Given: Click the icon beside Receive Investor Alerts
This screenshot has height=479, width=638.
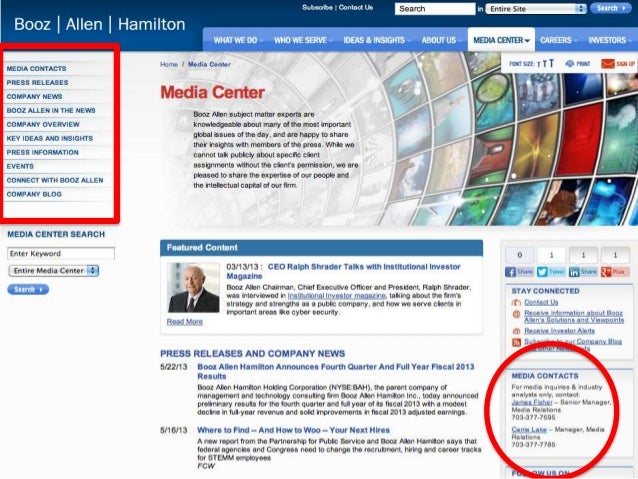Looking at the screenshot, I should [x=516, y=331].
